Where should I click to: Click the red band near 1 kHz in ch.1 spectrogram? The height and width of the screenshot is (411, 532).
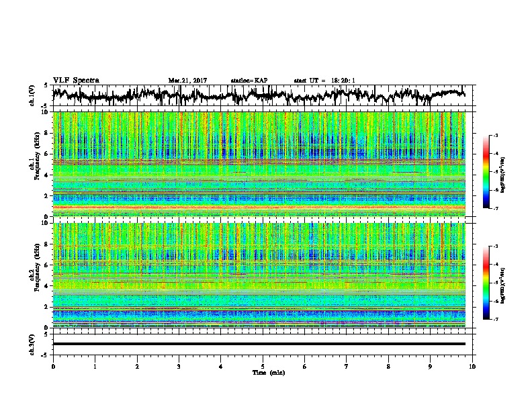pyautogui.click(x=259, y=208)
